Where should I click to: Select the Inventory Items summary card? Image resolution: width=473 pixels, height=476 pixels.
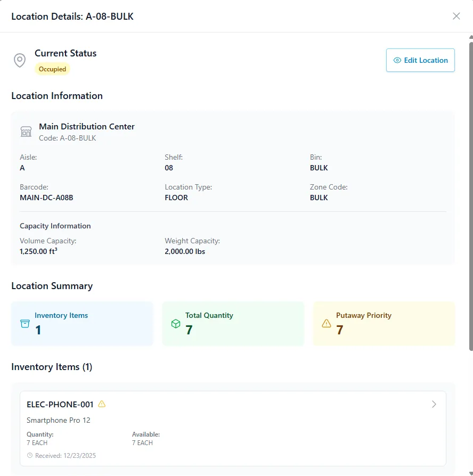(82, 323)
